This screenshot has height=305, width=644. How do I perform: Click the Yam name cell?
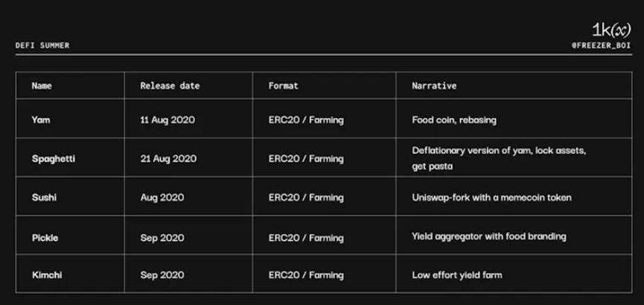click(41, 120)
